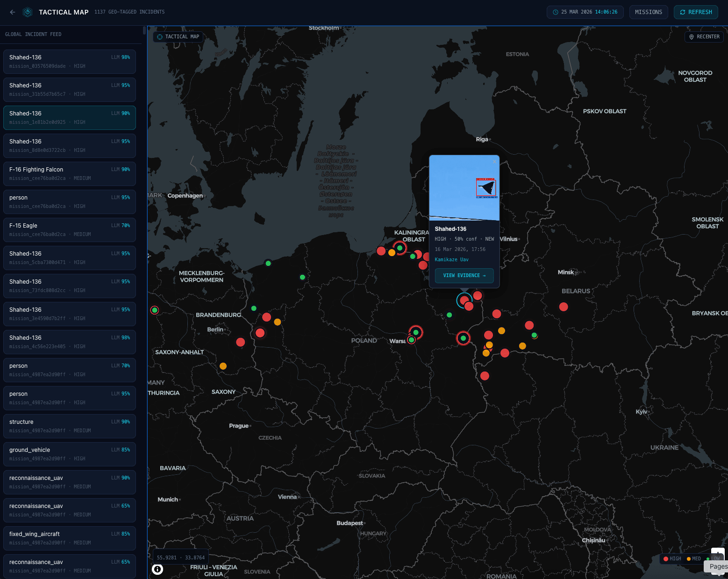Image resolution: width=728 pixels, height=579 pixels.
Task: Select the F-16 Fighting Falcon incident
Action: click(x=69, y=173)
